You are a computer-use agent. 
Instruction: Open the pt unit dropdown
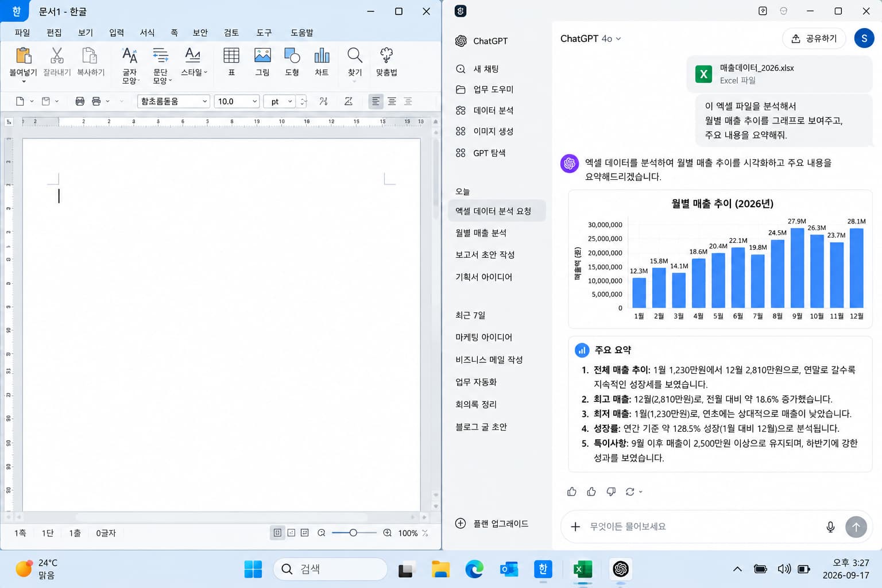click(280, 101)
